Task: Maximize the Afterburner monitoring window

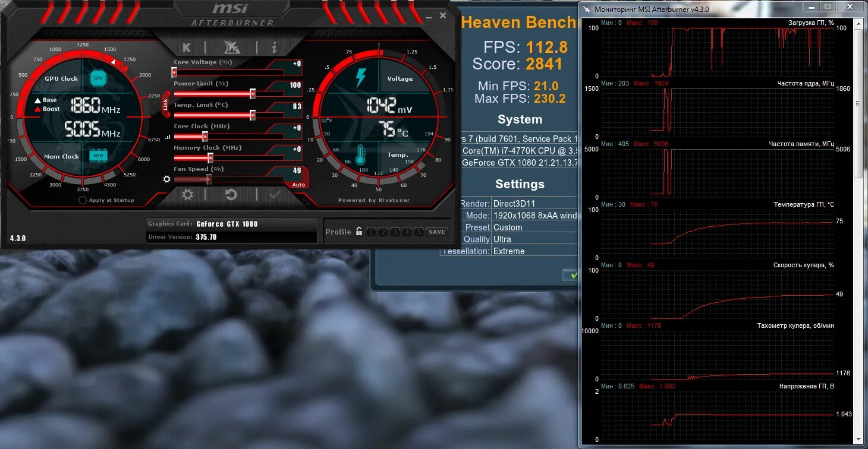Action: tap(827, 7)
